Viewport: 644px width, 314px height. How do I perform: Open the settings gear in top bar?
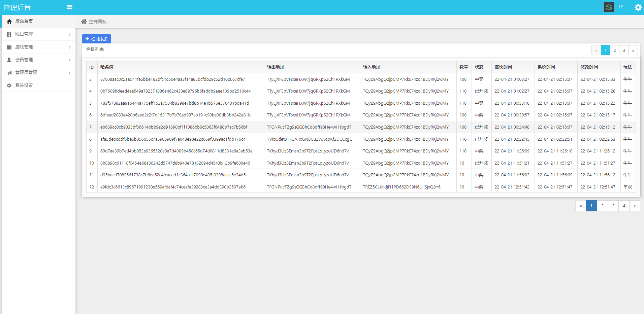(x=638, y=7)
